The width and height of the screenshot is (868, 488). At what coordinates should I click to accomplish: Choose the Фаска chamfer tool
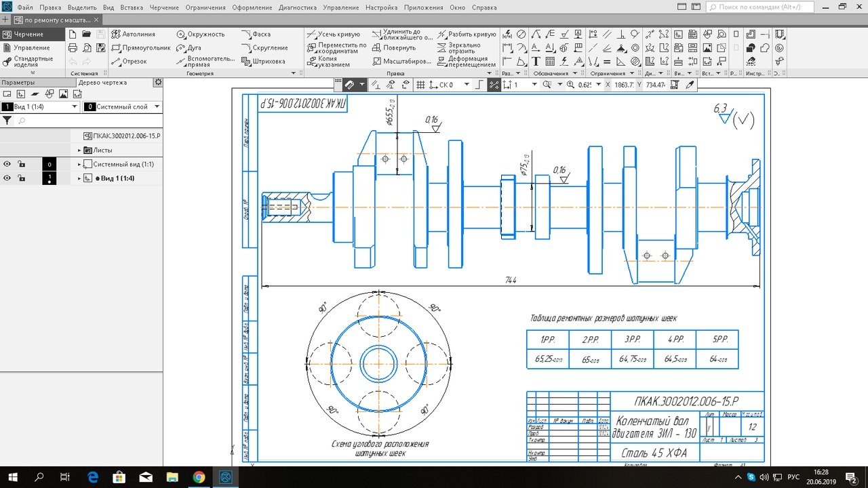pyautogui.click(x=256, y=34)
